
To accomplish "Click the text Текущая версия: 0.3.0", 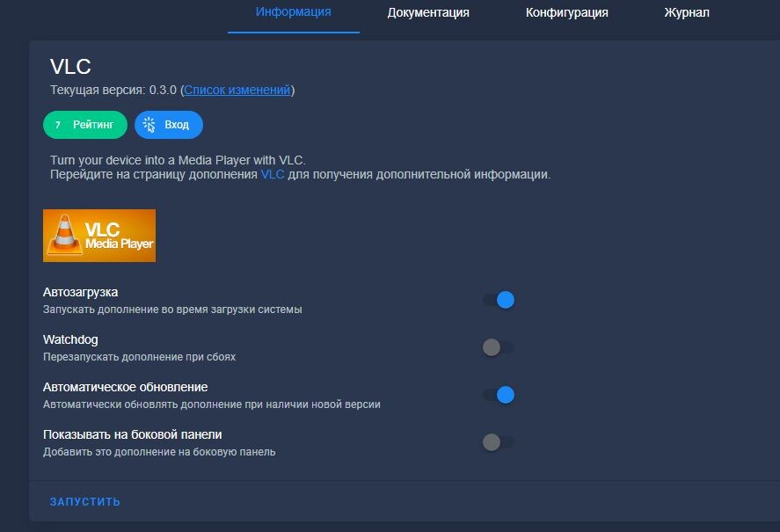I will tap(113, 90).
